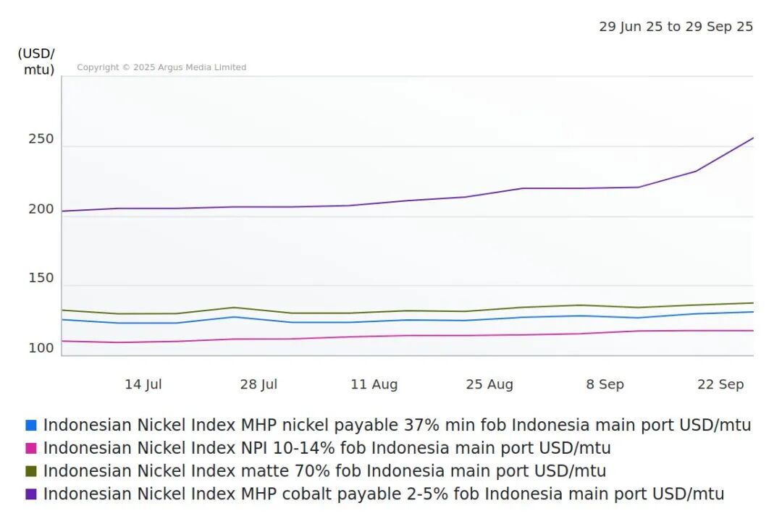Select the 14 Jul x-axis label
The image size is (782, 532).
click(143, 384)
